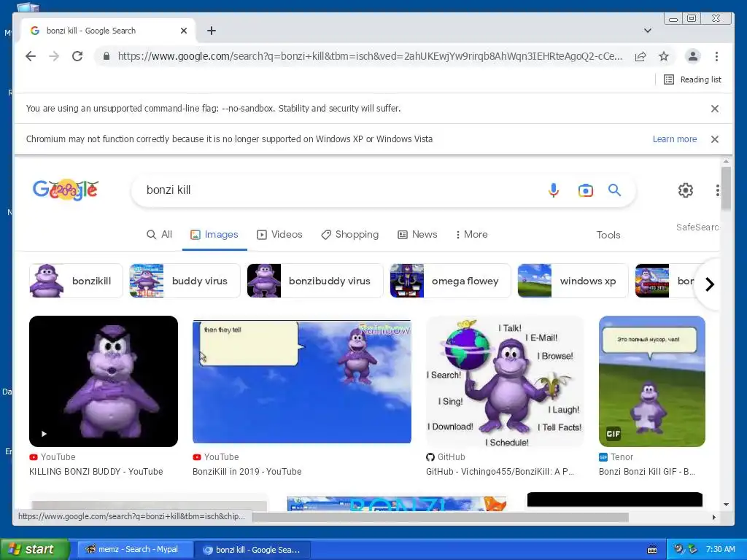
Task: Open the GitHub BonziKill image result
Action: point(505,381)
